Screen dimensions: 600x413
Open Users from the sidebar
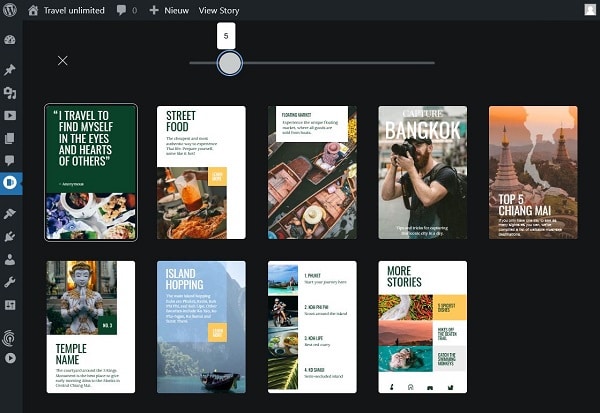coord(10,260)
